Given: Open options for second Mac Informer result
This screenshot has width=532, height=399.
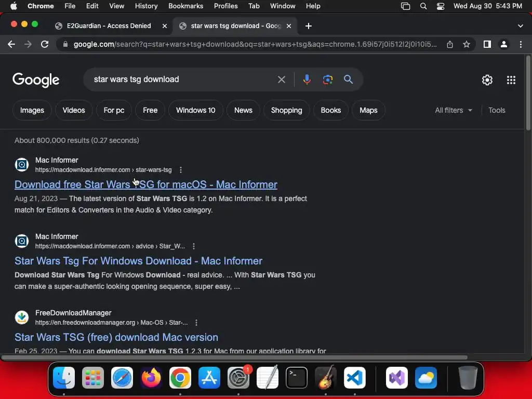Looking at the screenshot, I should click(194, 246).
